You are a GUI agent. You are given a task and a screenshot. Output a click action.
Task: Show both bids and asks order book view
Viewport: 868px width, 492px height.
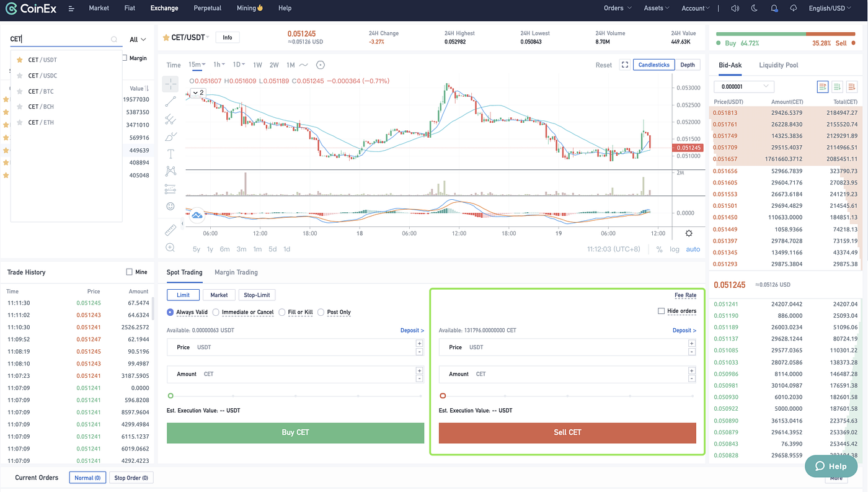823,87
